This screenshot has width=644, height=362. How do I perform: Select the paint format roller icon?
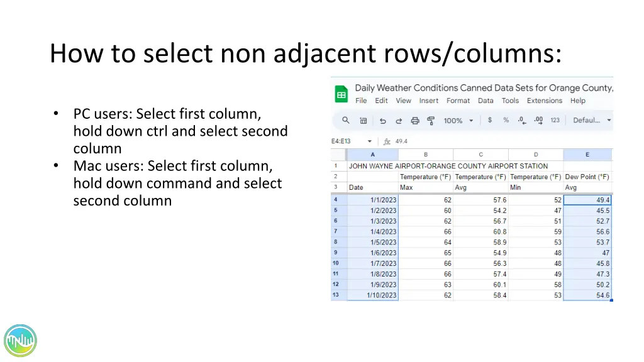click(431, 121)
